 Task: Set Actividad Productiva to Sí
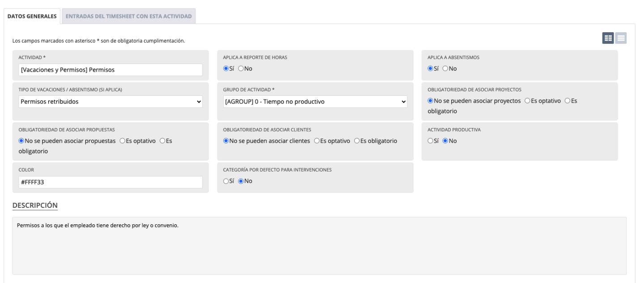[x=430, y=141]
